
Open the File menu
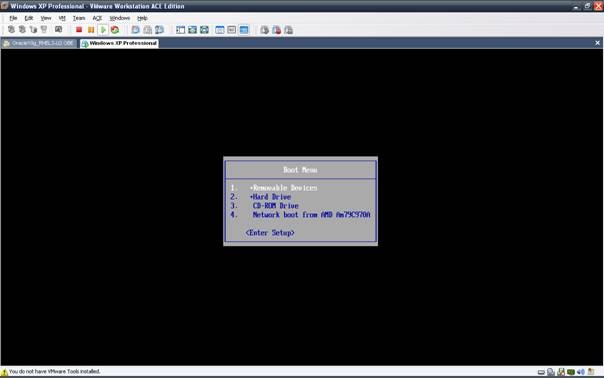pos(13,18)
